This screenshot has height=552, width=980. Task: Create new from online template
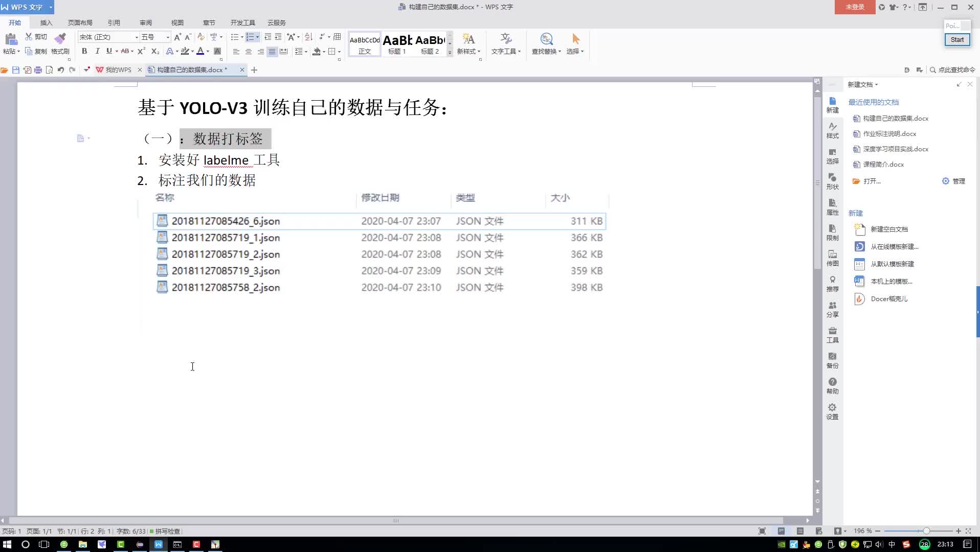(x=894, y=246)
